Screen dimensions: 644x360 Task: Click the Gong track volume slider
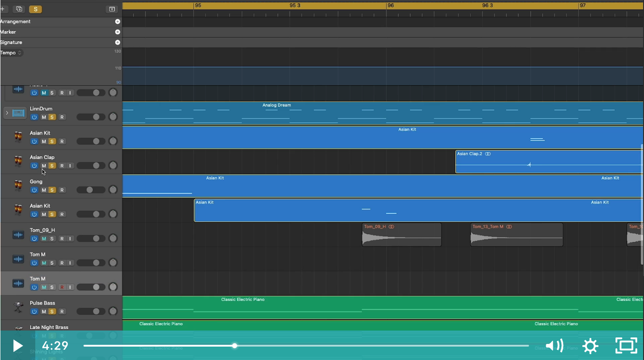click(x=91, y=190)
